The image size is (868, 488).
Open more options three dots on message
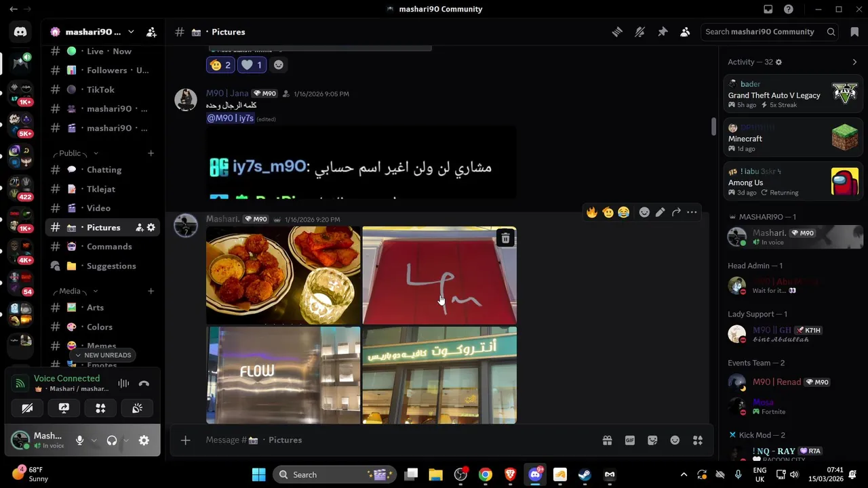(x=692, y=212)
